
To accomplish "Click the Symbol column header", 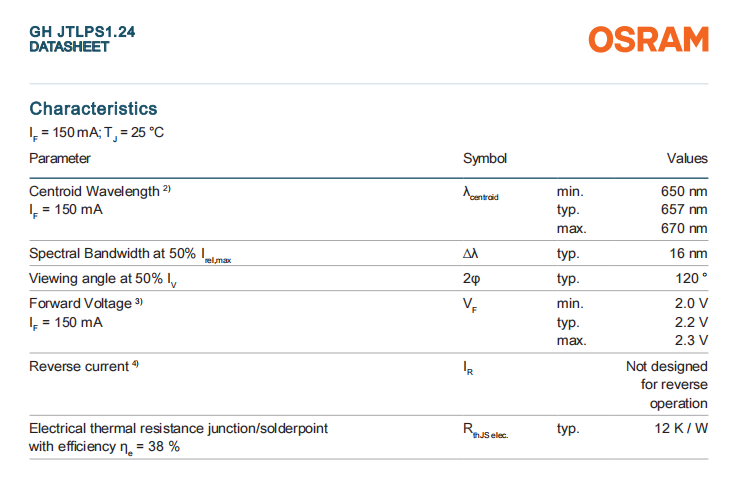I will (485, 158).
